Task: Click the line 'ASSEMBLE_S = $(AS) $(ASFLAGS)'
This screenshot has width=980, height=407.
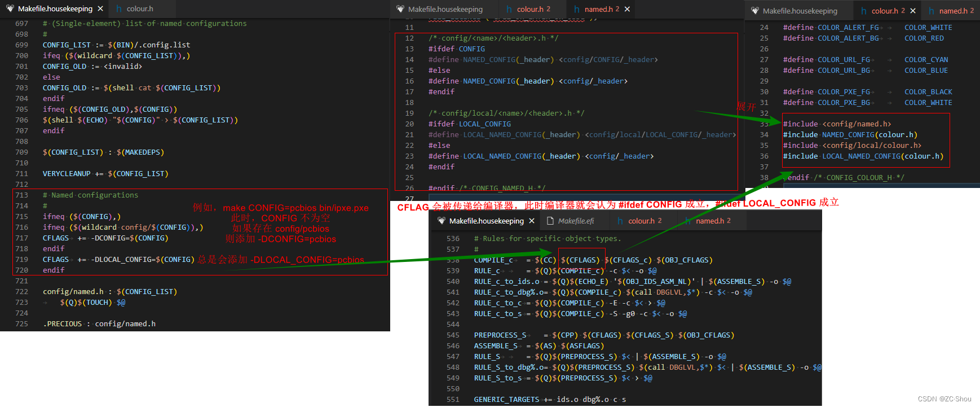Action: click(539, 345)
